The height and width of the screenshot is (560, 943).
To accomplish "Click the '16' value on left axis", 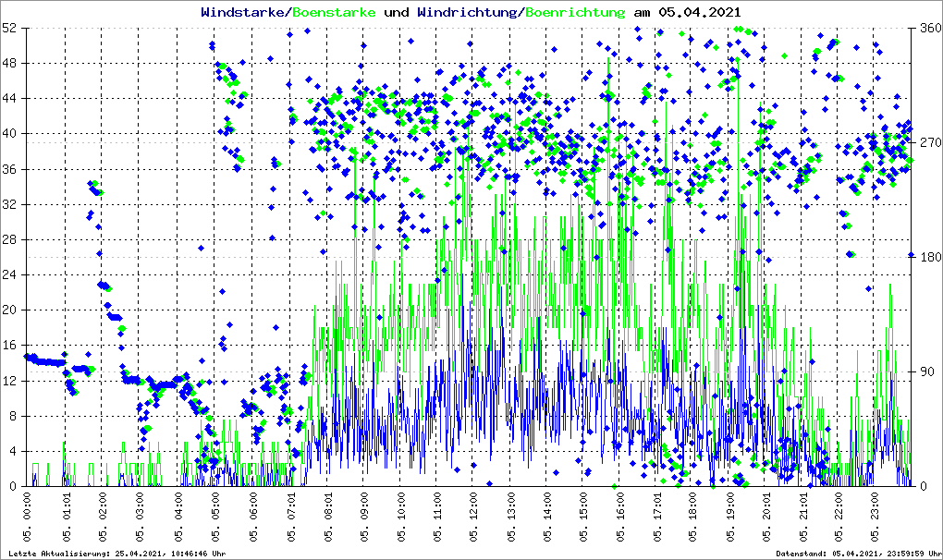I will [11, 346].
